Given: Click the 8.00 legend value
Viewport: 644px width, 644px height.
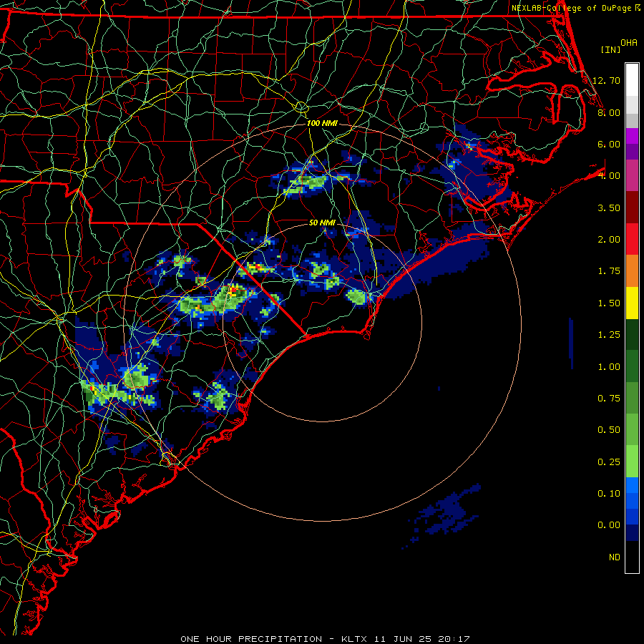Looking at the screenshot, I should [x=609, y=112].
